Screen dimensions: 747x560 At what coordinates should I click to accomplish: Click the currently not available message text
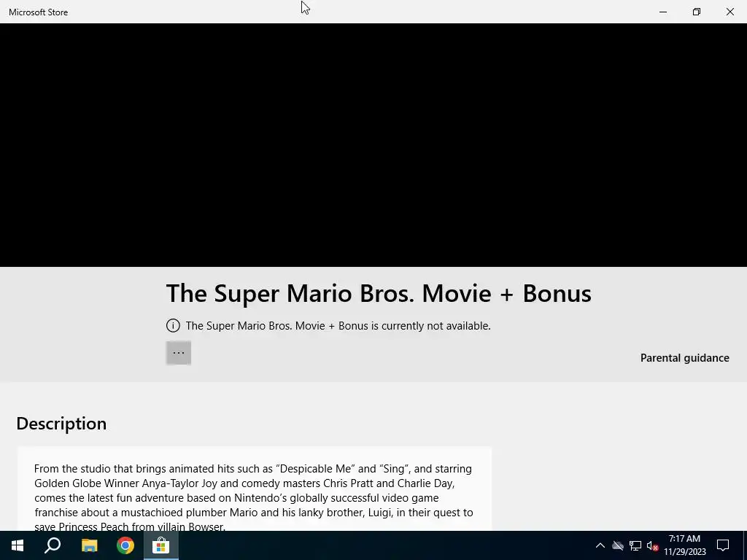click(x=338, y=326)
